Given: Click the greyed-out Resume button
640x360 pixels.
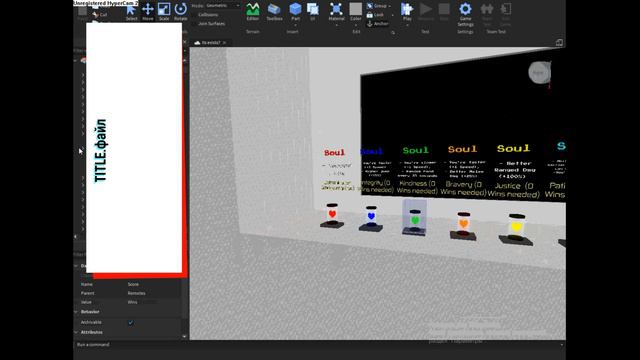Looking at the screenshot, I should [426, 11].
